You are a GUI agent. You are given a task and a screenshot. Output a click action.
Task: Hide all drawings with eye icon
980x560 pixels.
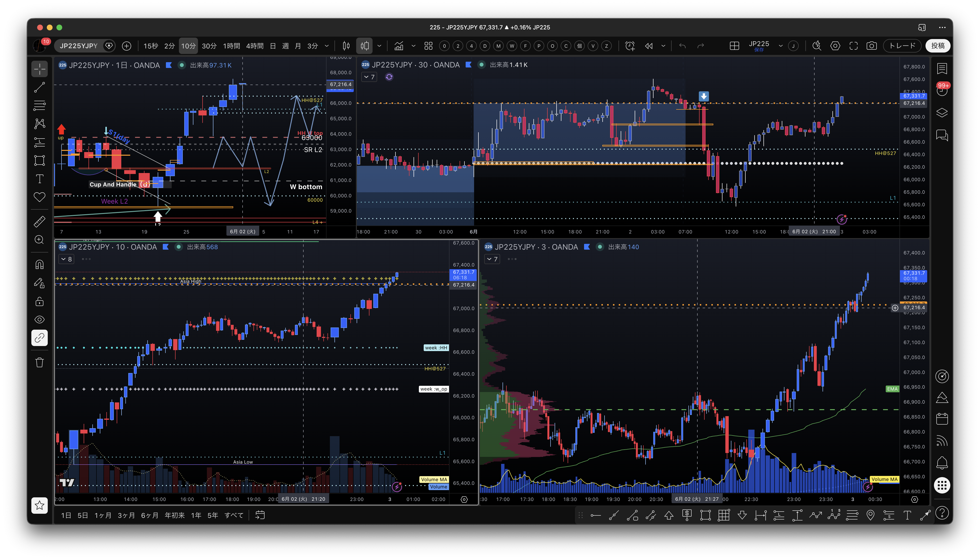pyautogui.click(x=40, y=320)
